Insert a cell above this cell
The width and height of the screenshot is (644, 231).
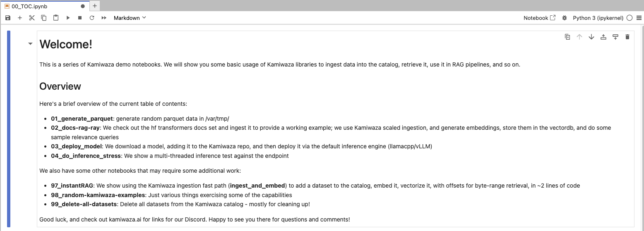click(x=603, y=37)
